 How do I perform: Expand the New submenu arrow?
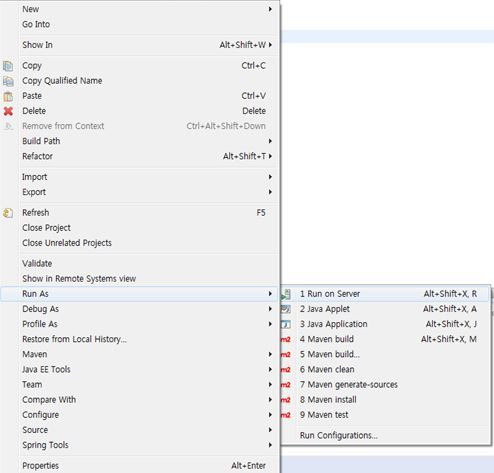click(270, 9)
